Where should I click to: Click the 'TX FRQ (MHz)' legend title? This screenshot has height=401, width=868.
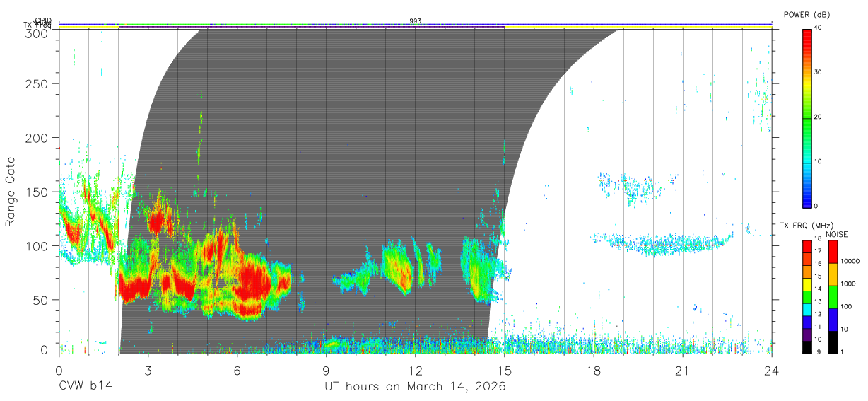coord(807,226)
